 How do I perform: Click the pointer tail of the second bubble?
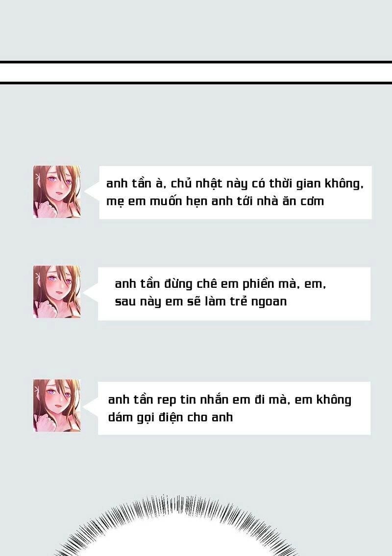[92, 294]
